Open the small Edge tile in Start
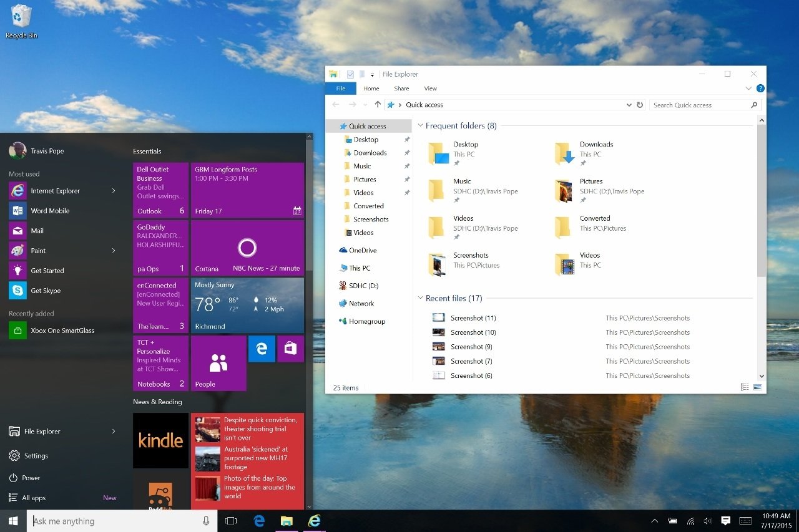The image size is (799, 532). 262,349
